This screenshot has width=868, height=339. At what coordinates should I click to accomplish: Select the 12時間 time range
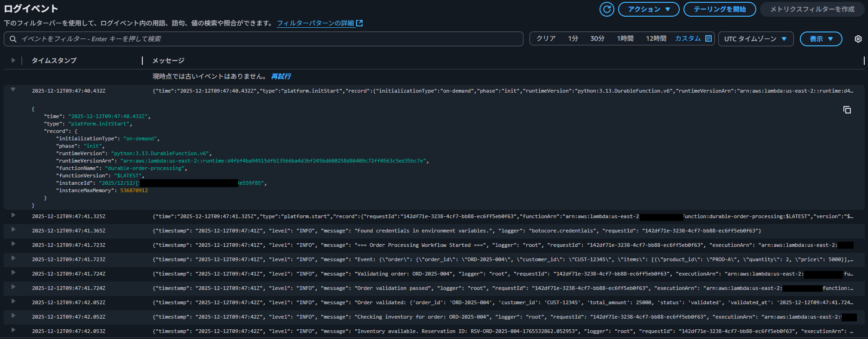pos(656,38)
